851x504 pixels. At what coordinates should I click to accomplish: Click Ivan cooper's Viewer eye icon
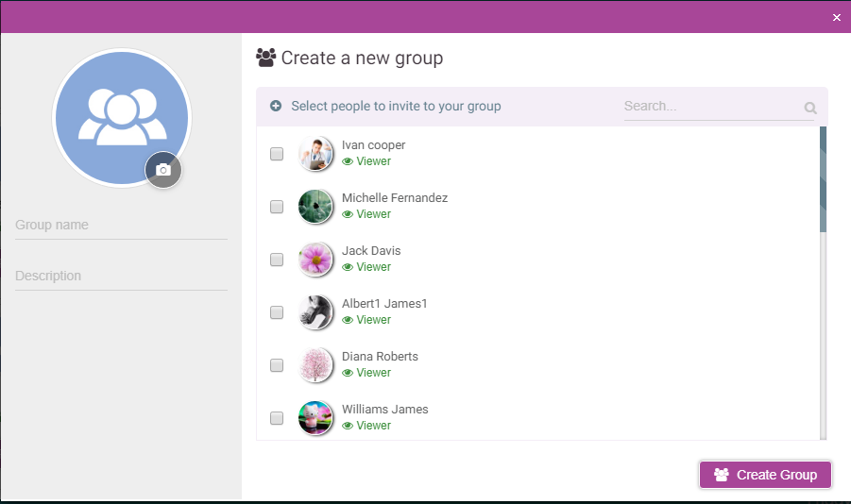coord(348,161)
